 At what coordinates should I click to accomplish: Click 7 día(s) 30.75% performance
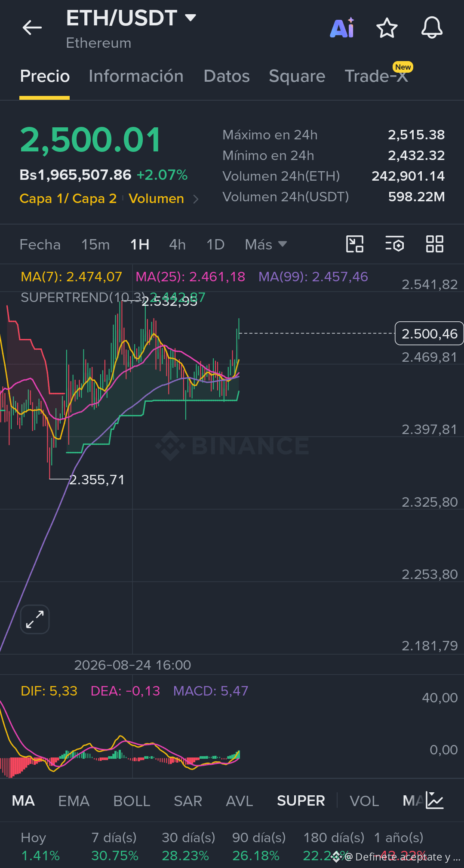(x=115, y=846)
